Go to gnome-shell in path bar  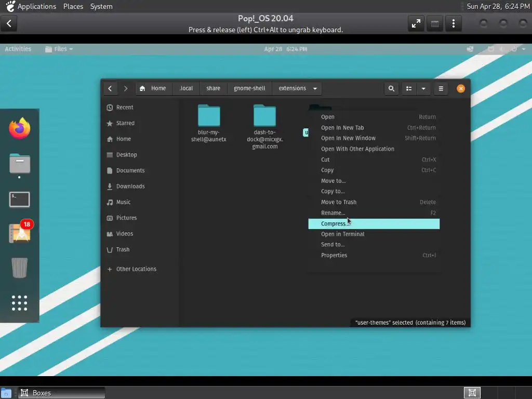coord(249,88)
